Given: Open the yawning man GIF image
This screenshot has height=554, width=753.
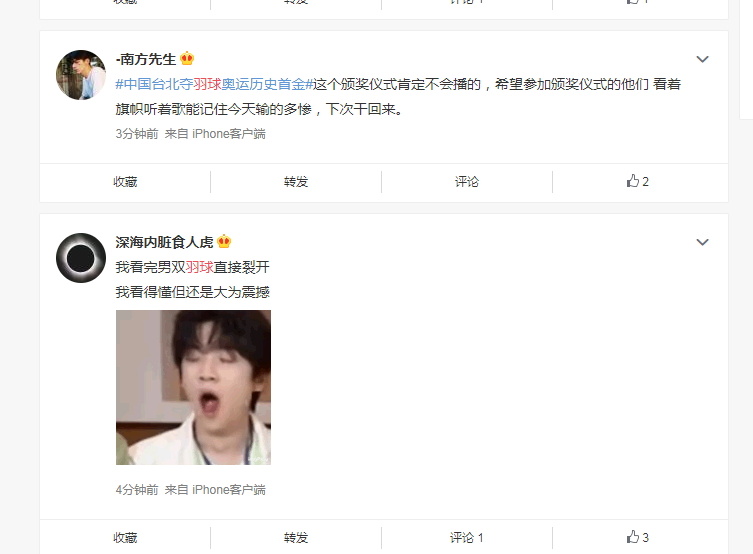Looking at the screenshot, I should click(x=194, y=387).
